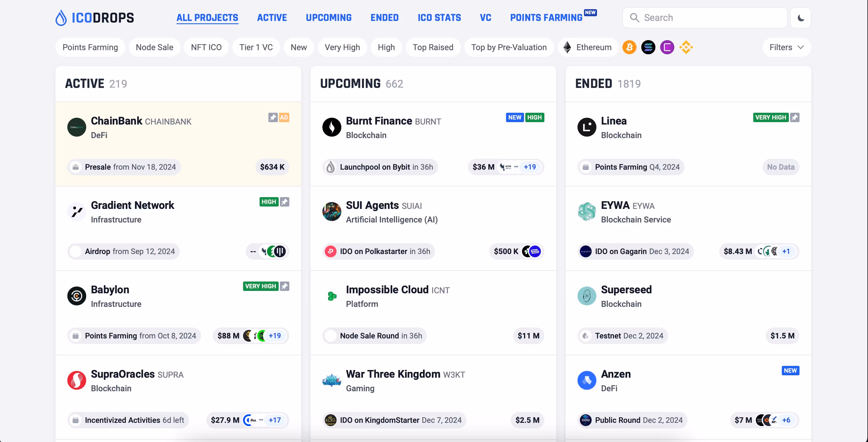Click the VERY HIGH badge on Linea

coord(771,117)
